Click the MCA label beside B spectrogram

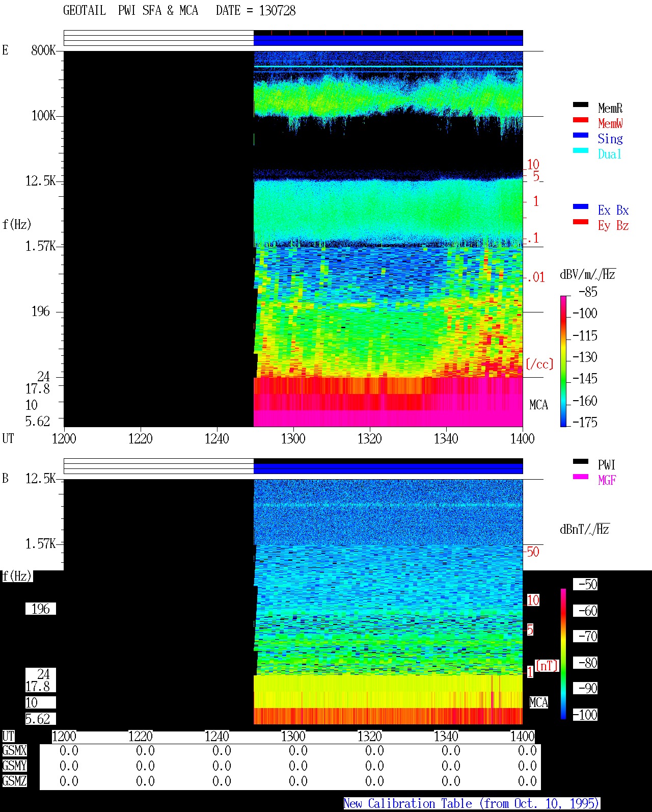coord(538,703)
